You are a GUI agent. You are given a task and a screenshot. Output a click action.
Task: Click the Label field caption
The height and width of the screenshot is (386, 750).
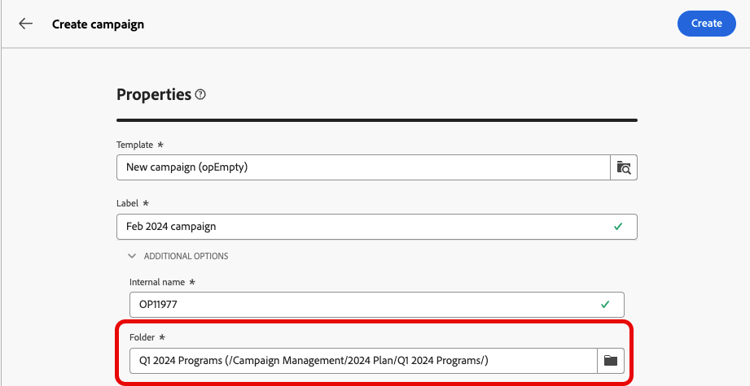click(127, 203)
